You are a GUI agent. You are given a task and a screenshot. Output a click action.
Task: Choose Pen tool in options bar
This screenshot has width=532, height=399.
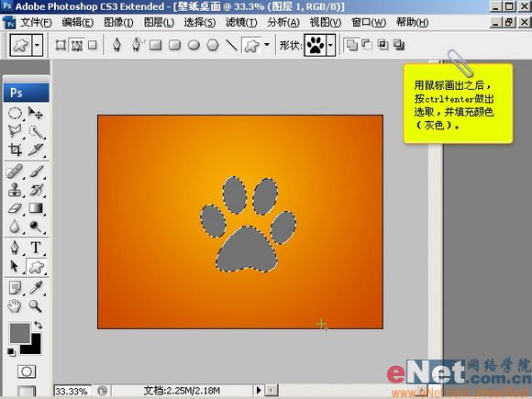point(117,45)
